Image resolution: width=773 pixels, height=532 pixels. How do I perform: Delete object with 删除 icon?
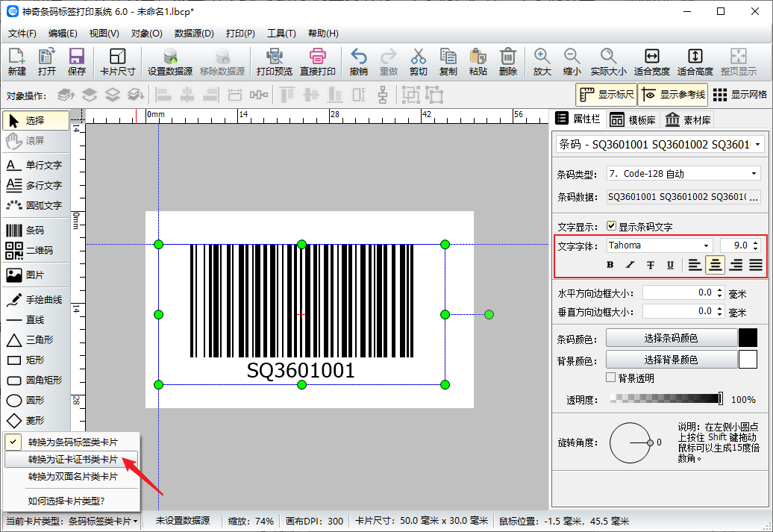508,62
